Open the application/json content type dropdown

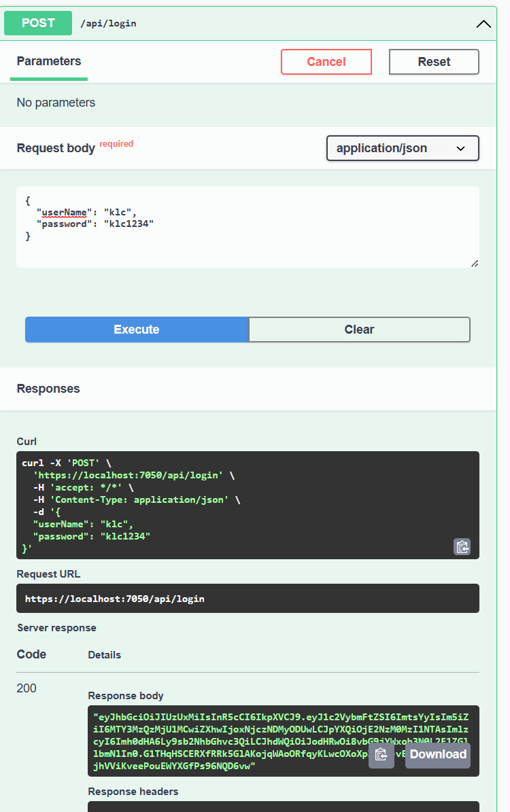point(403,148)
